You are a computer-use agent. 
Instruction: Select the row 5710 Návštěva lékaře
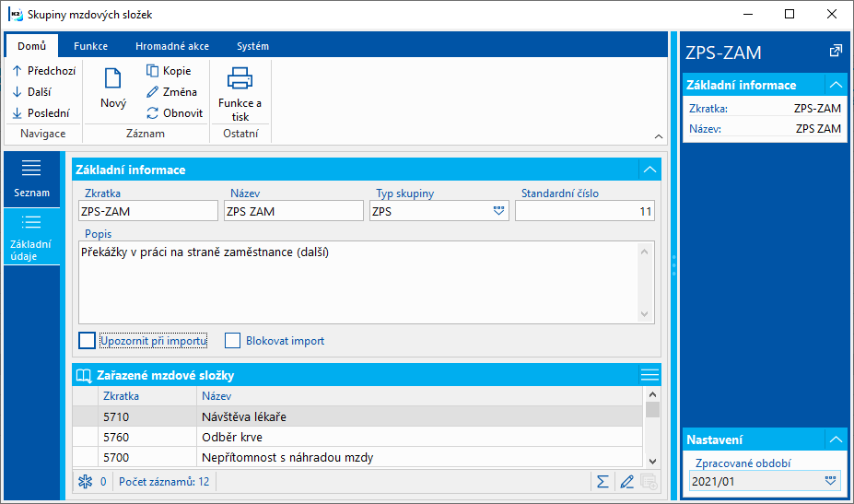357,416
